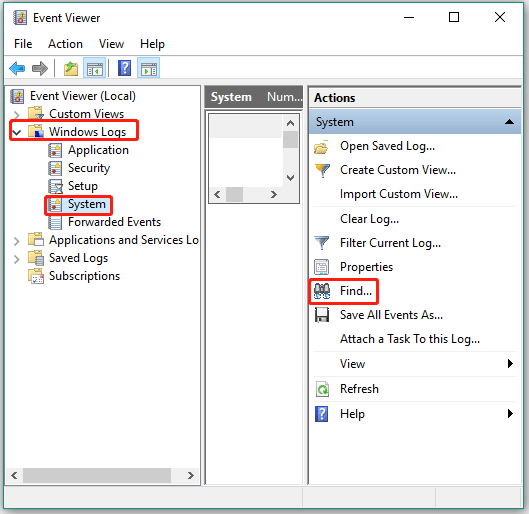Click the Properties sheet icon
This screenshot has height=514, width=529.
tap(322, 267)
